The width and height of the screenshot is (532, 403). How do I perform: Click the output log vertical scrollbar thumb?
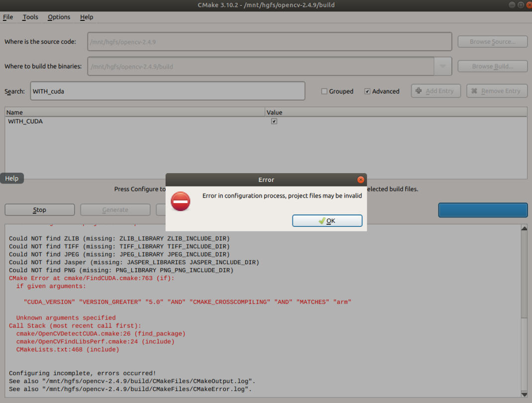click(524, 275)
